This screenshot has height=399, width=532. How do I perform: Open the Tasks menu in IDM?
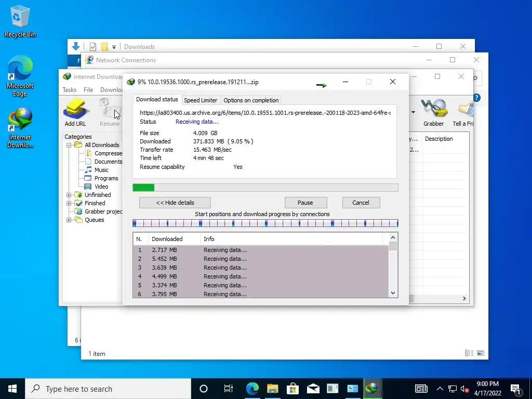click(x=70, y=90)
